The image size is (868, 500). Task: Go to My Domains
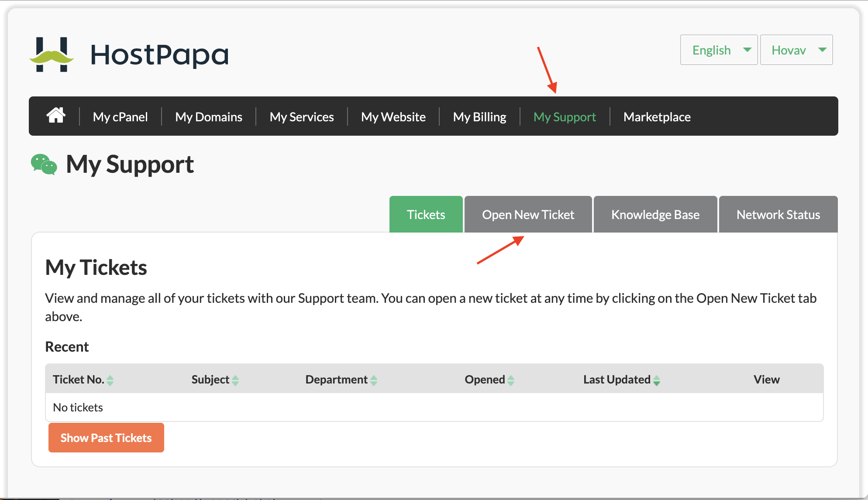(209, 117)
